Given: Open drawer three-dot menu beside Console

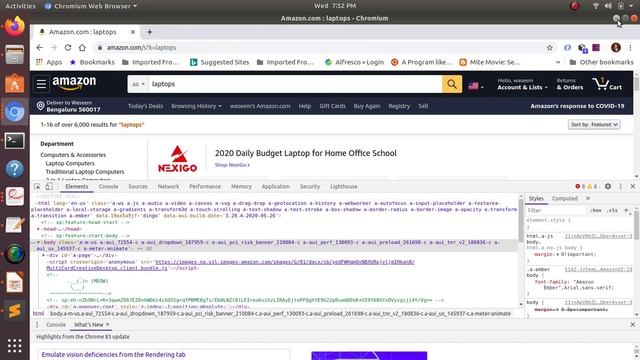Looking at the screenshot, I should tap(37, 325).
